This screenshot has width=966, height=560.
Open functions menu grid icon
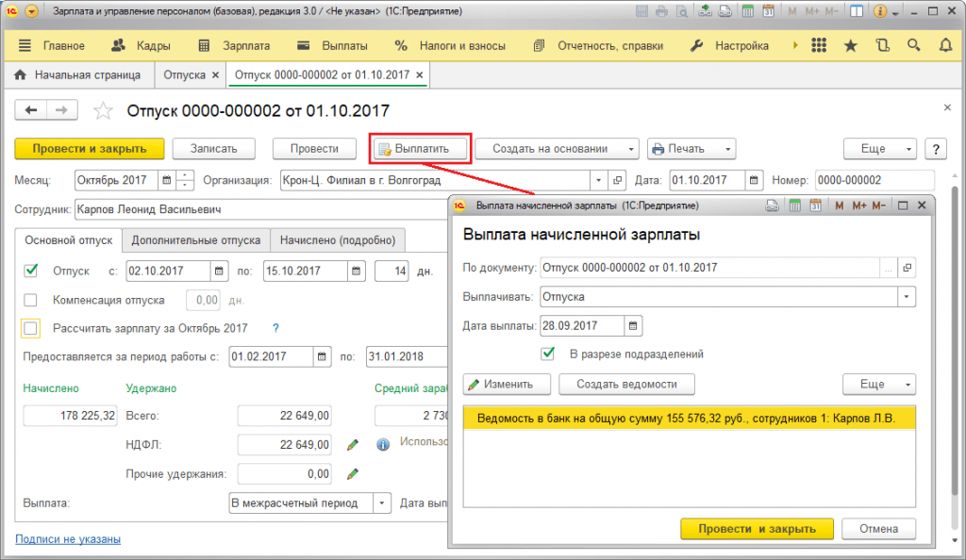(819, 45)
